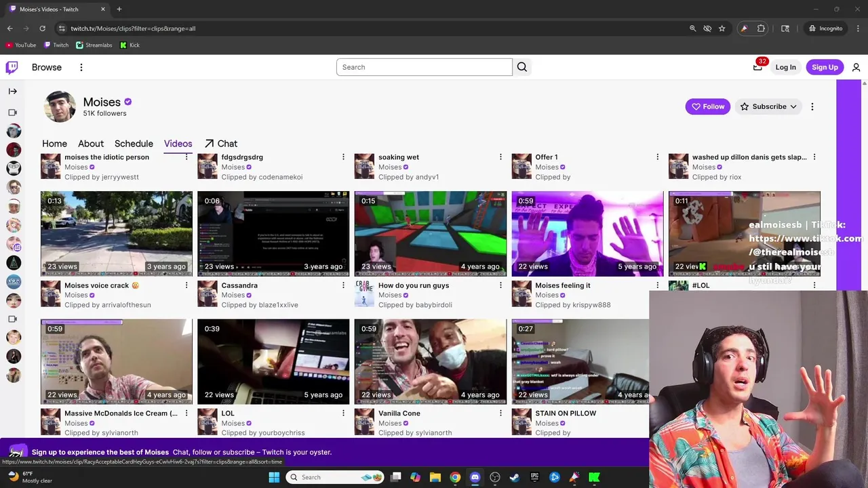Open options for 'fdgsdgsdrg' clip
868x488 pixels.
pyautogui.click(x=343, y=157)
